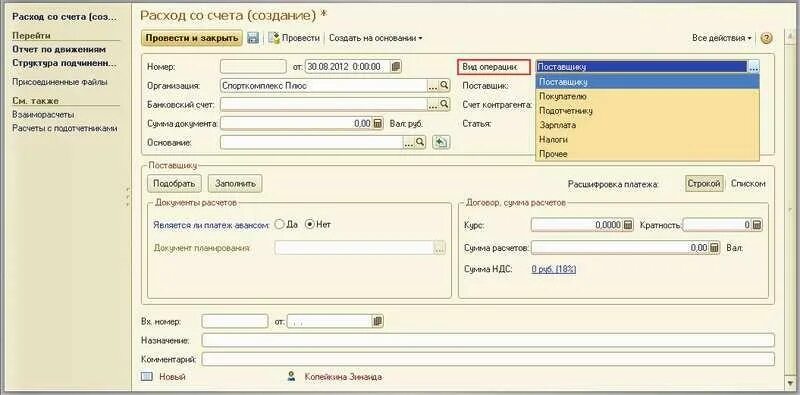Click Провести и закрыть button

point(191,38)
